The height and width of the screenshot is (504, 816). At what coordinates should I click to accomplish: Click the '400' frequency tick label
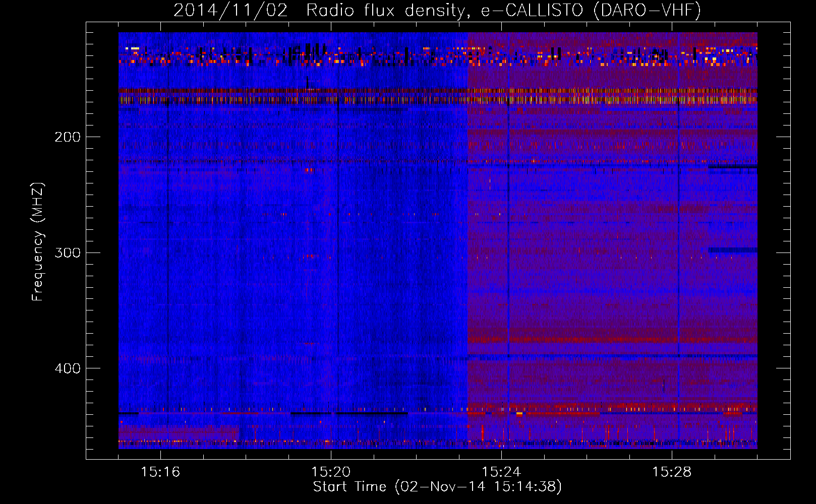pyautogui.click(x=68, y=368)
